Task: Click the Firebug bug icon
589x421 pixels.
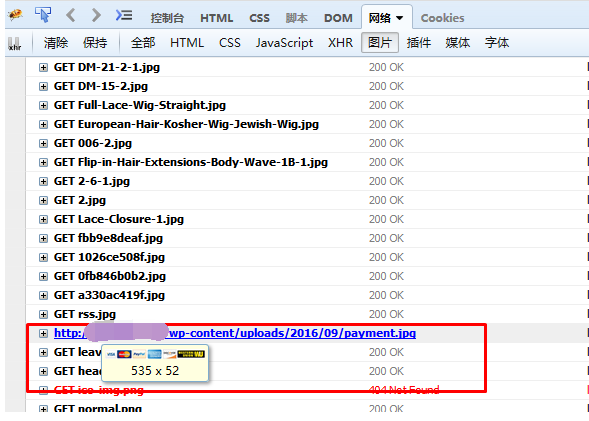Action: pyautogui.click(x=15, y=15)
